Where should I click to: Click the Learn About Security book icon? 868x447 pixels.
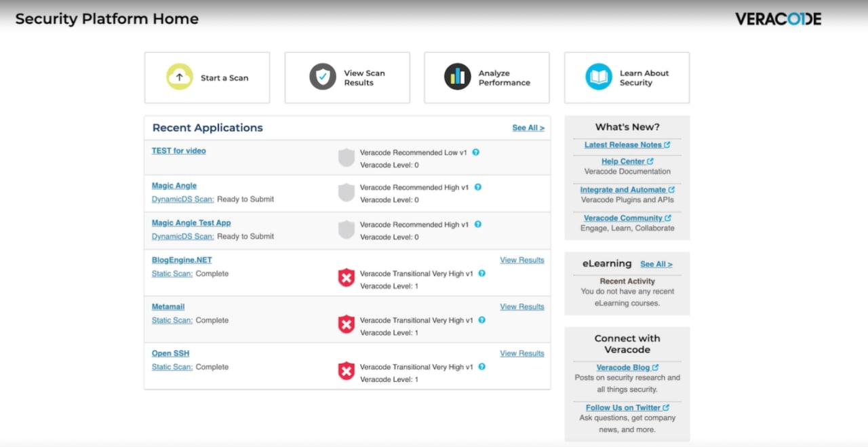[599, 77]
